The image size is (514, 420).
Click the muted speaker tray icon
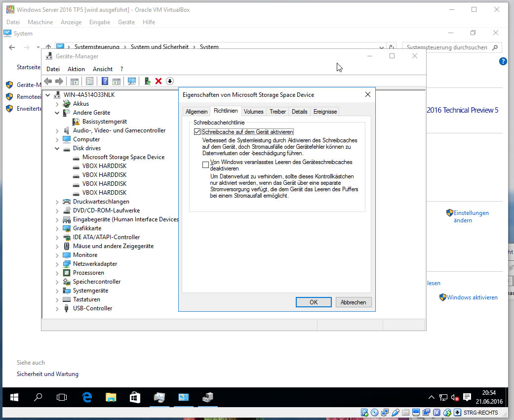coord(455,398)
